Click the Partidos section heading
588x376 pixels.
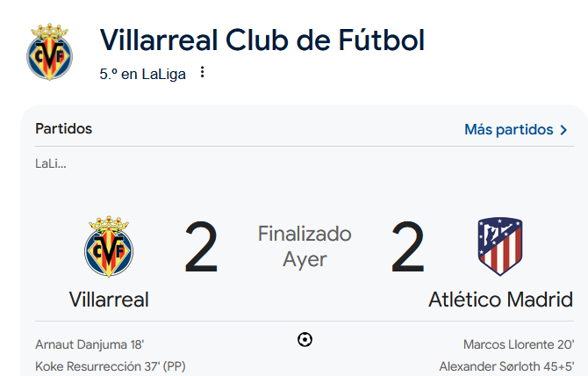point(63,129)
